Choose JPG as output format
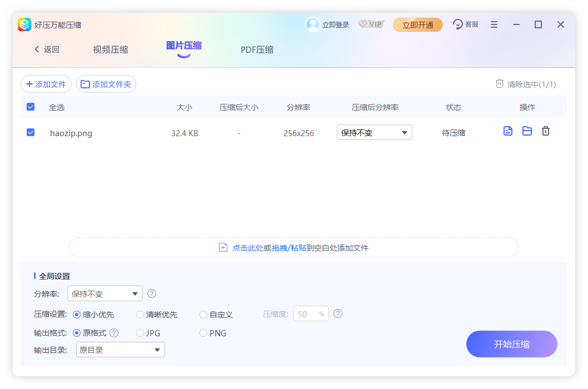588x389 pixels. point(140,333)
